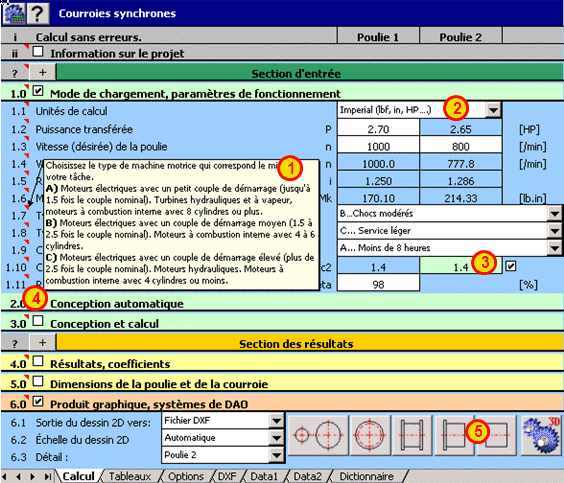Open the Automatique scale dropdown
The width and height of the screenshot is (564, 483).
[276, 438]
